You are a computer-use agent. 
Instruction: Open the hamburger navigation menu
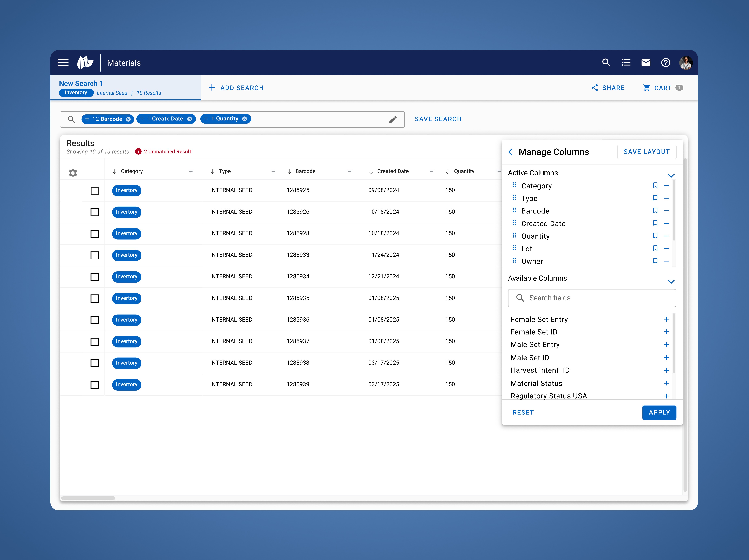coord(63,63)
